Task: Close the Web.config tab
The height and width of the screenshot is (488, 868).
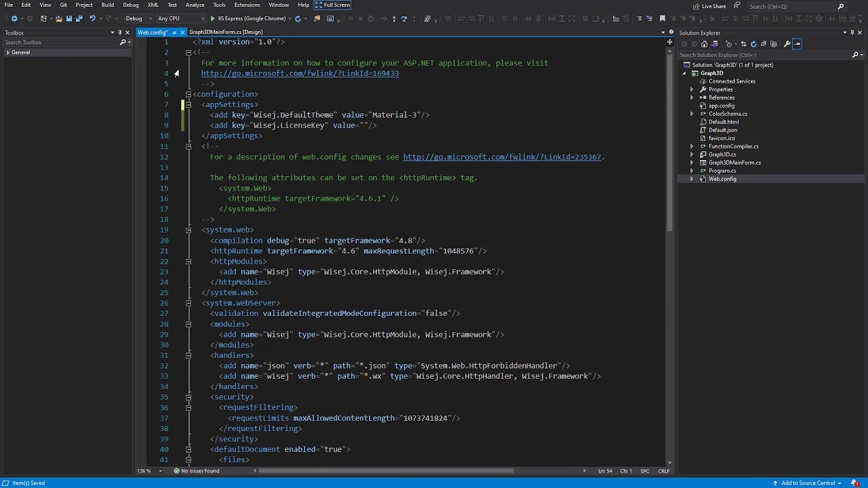Action: tap(182, 32)
